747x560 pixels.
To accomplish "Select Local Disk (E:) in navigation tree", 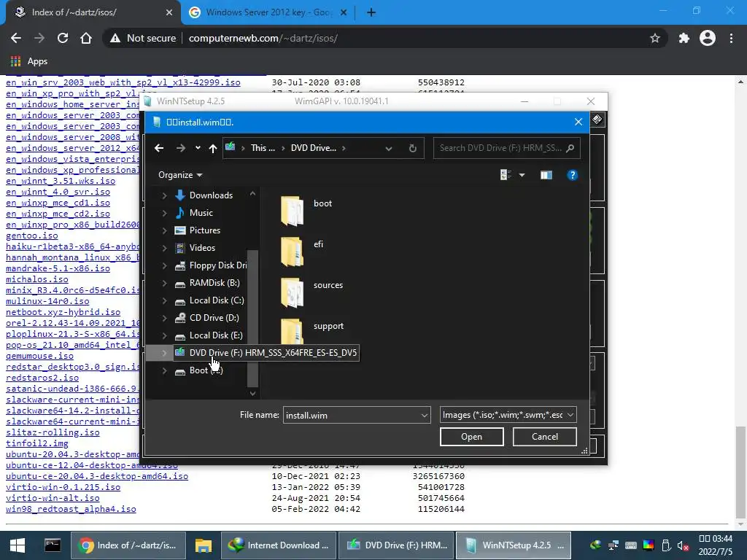I will click(x=215, y=335).
